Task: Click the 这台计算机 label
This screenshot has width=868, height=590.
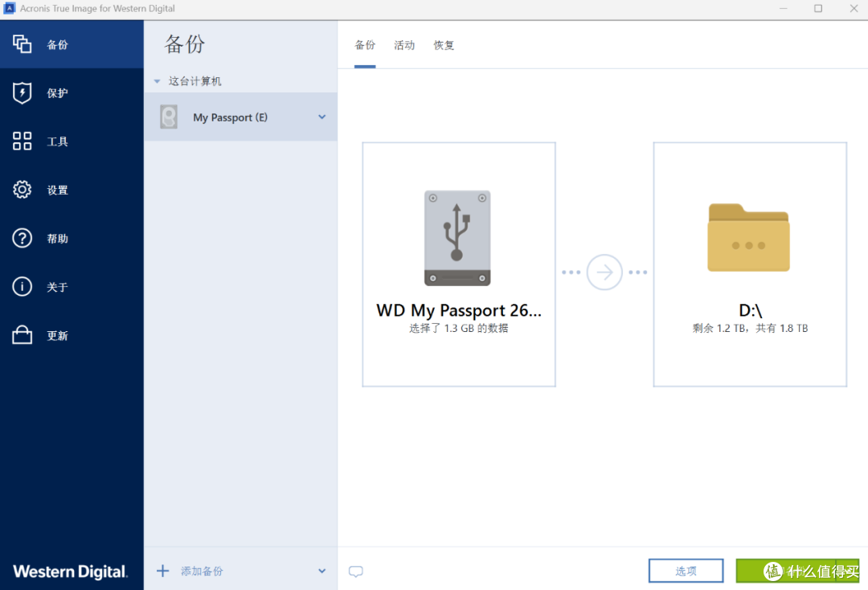Action: (x=194, y=81)
